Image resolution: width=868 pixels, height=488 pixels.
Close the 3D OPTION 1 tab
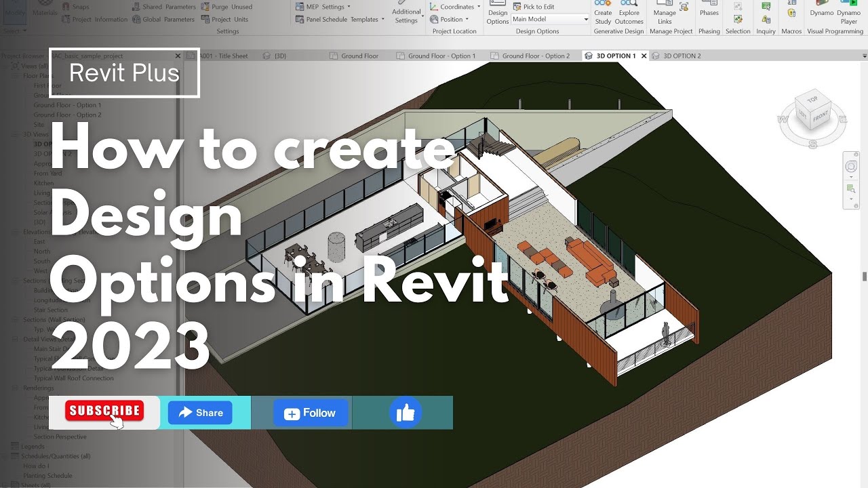[x=644, y=56]
